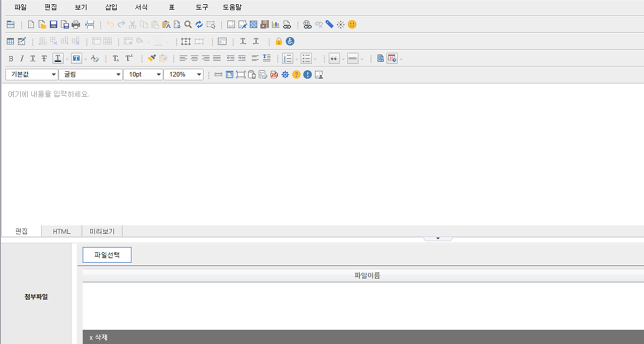Open the 120% line height dropdown
The height and width of the screenshot is (344, 644).
[183, 74]
